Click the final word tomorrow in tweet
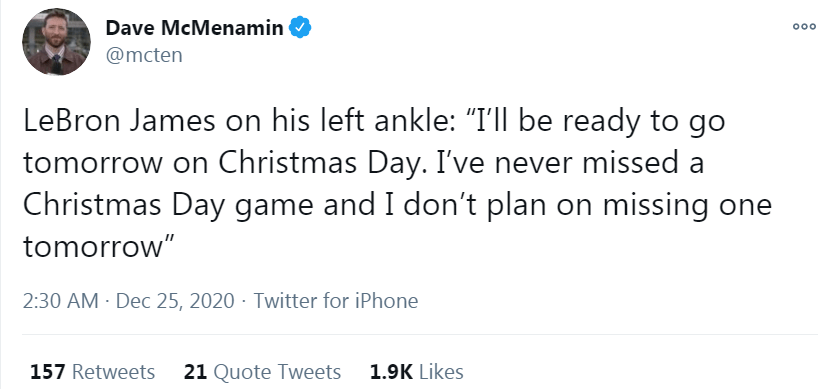Screen dimensions: 829x389 coord(92,247)
